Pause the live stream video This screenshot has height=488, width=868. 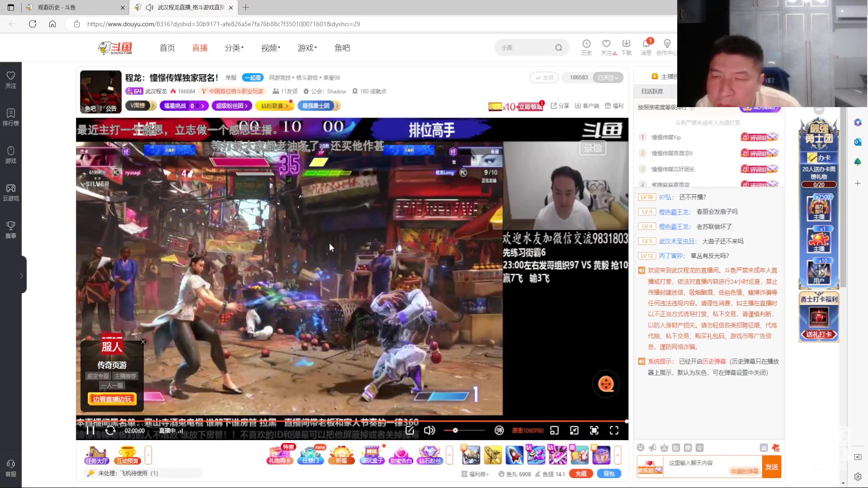coord(90,430)
